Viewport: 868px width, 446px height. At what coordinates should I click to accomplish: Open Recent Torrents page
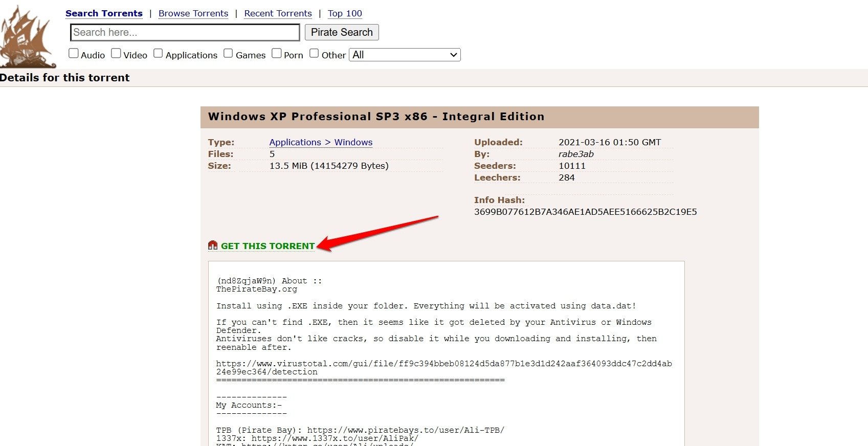pos(278,13)
